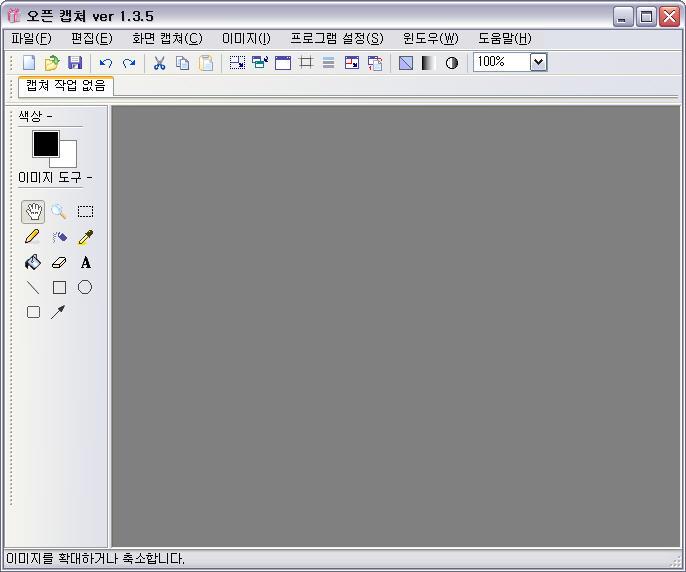Open the 윈도우(W) menu
The image size is (686, 572).
click(430, 39)
